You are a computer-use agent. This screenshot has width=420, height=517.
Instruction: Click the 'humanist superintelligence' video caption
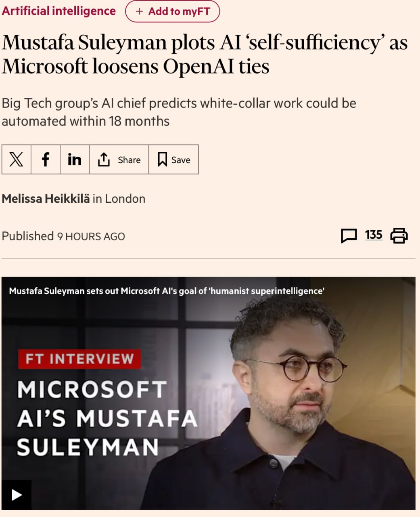tap(167, 291)
